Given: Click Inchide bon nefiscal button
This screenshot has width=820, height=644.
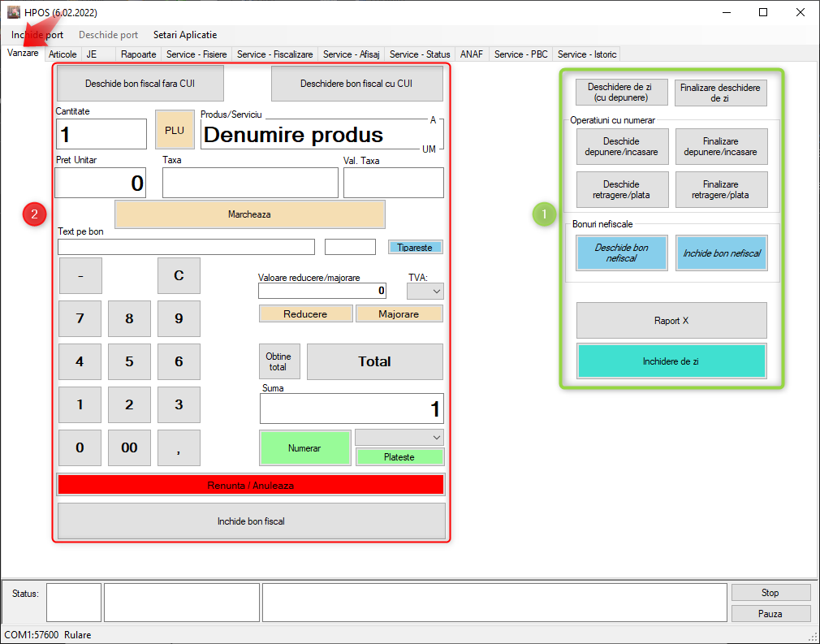Looking at the screenshot, I should coord(722,253).
